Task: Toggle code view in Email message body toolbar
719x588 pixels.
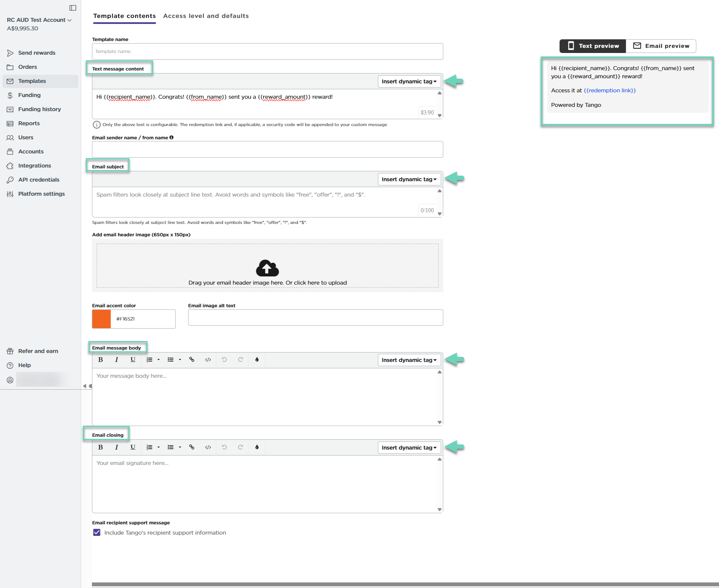Action: point(208,360)
